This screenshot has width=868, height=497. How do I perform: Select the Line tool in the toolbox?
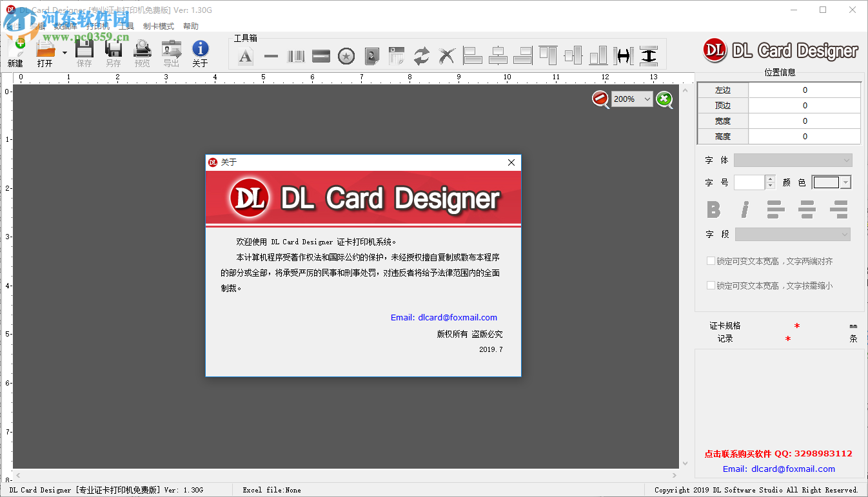(271, 56)
